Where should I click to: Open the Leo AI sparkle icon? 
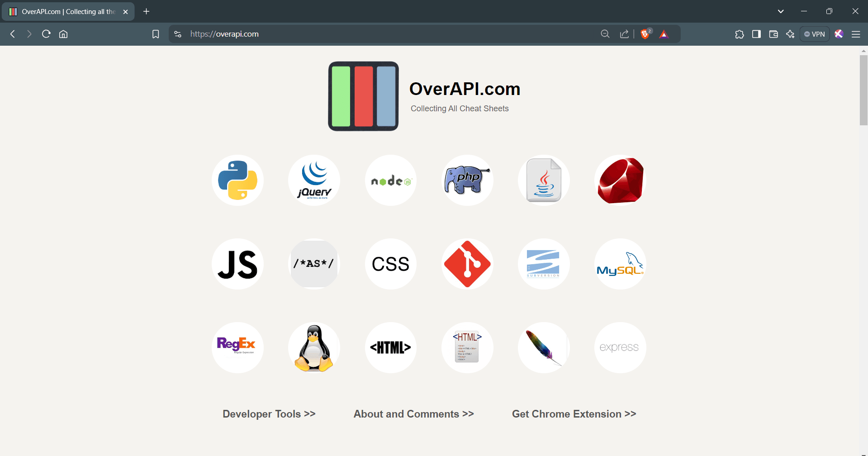click(790, 34)
